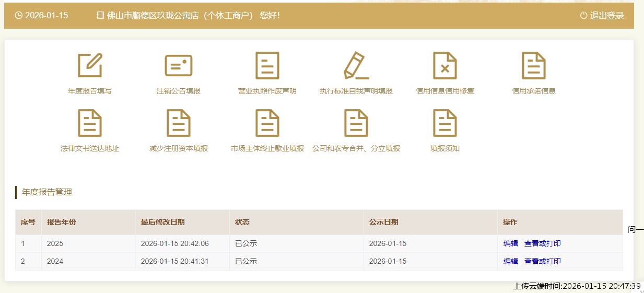644x293 pixels.
Task: View or print the 2024 report
Action: pos(542,261)
